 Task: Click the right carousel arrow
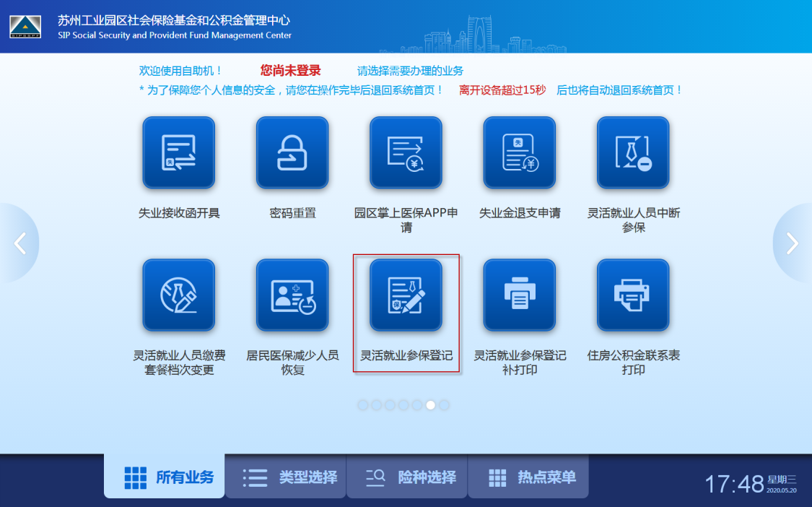pos(791,243)
